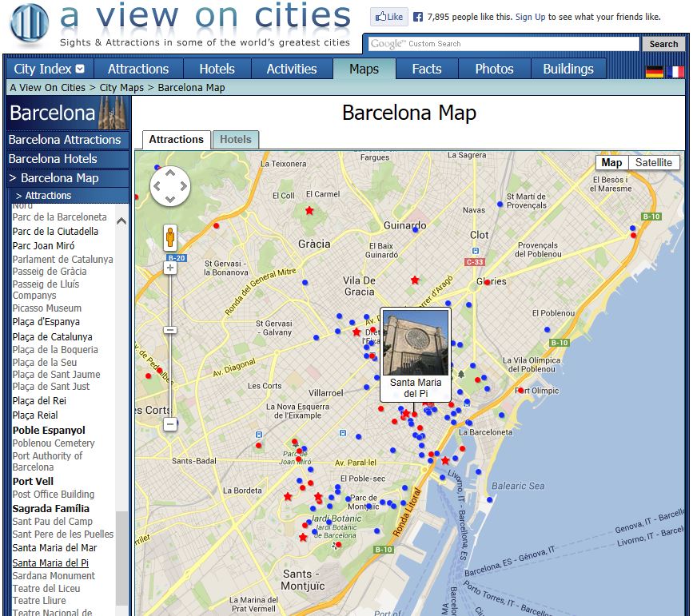Switch map to Map view

(x=611, y=163)
